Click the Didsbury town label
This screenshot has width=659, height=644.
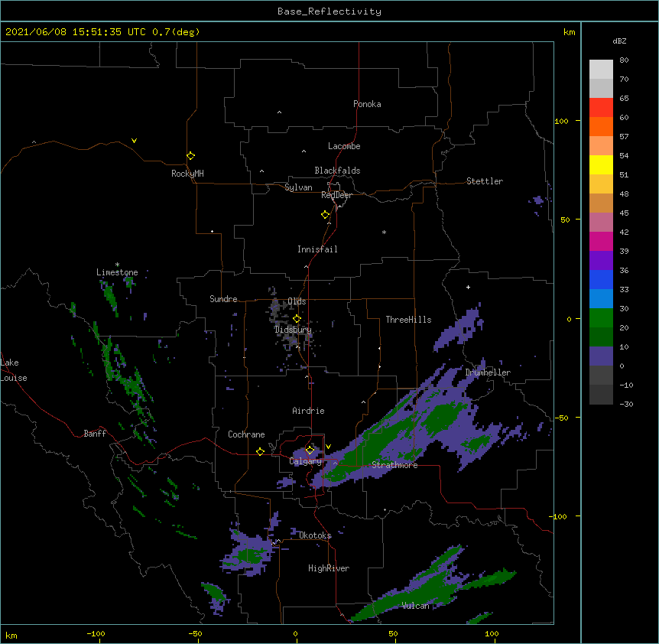tap(294, 330)
